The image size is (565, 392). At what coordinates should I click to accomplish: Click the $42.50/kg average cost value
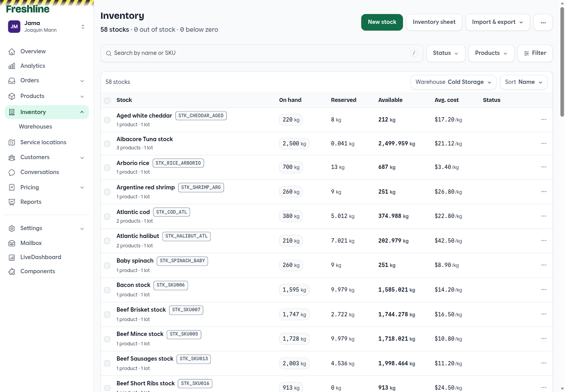point(448,241)
